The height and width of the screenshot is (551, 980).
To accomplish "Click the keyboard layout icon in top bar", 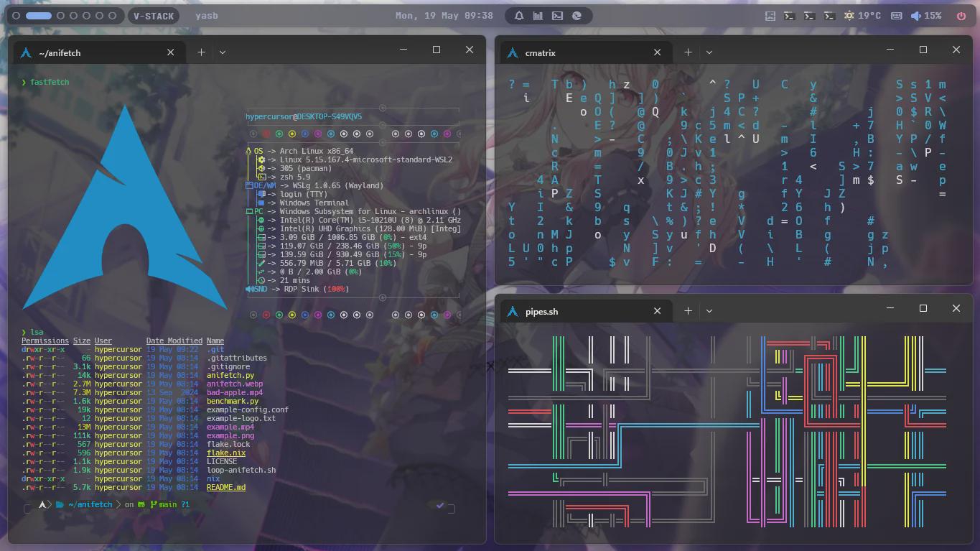I will coord(896,15).
